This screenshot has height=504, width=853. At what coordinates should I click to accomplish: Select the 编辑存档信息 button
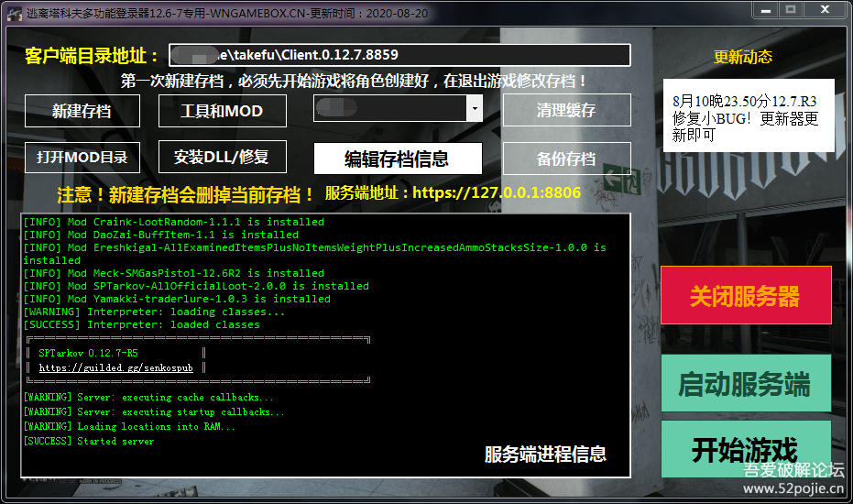(x=397, y=159)
